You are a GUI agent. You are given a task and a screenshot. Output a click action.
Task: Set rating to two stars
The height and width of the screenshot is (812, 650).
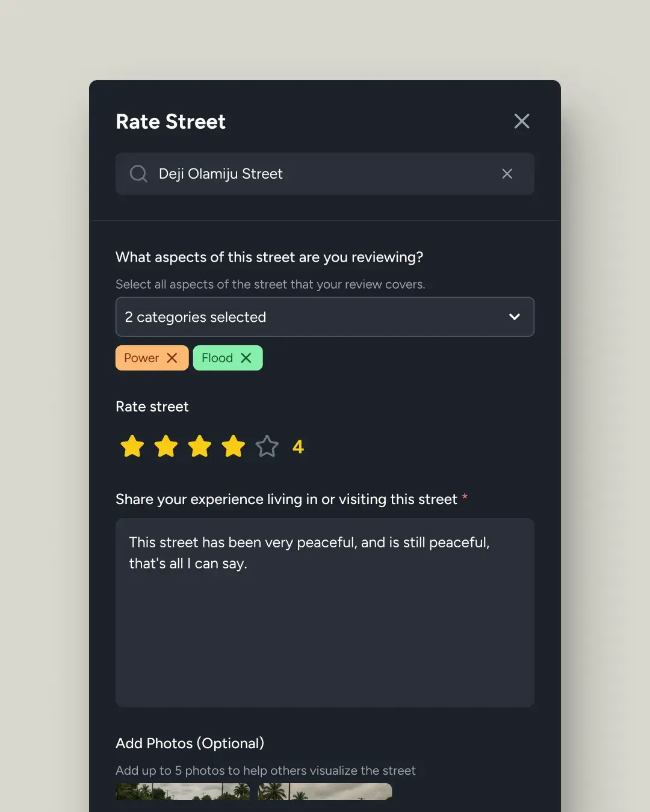tap(166, 447)
